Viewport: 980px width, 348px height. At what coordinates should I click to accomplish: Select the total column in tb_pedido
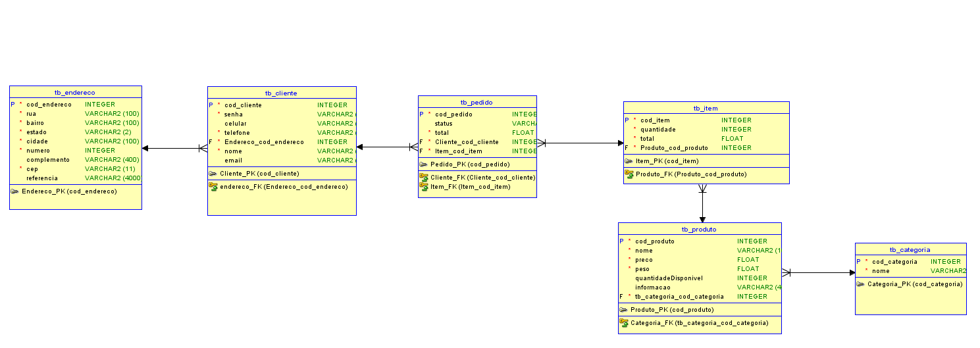[x=477, y=132]
